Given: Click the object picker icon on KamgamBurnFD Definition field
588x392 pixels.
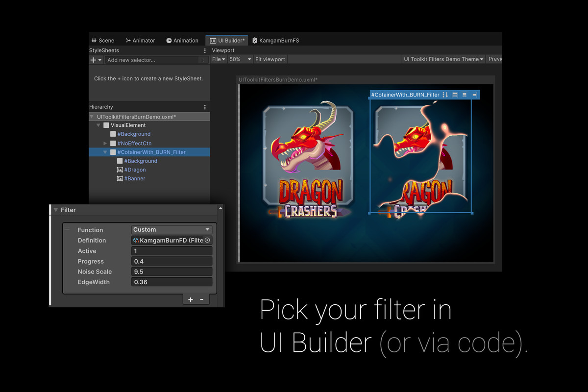Looking at the screenshot, I should point(208,240).
